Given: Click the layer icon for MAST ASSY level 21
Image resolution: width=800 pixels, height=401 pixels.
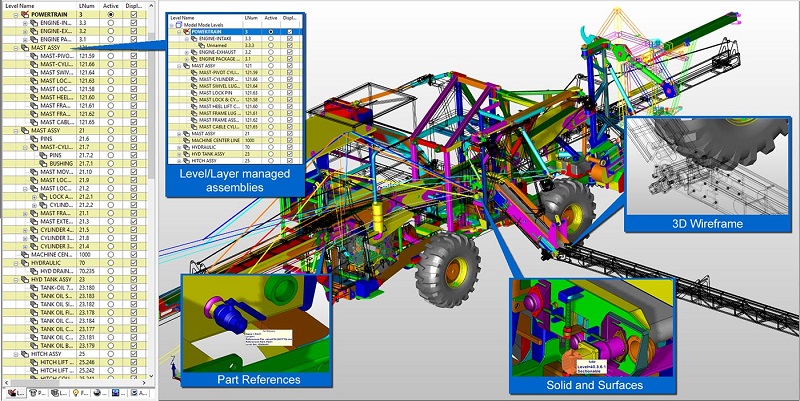Looking at the screenshot, I should click(25, 131).
